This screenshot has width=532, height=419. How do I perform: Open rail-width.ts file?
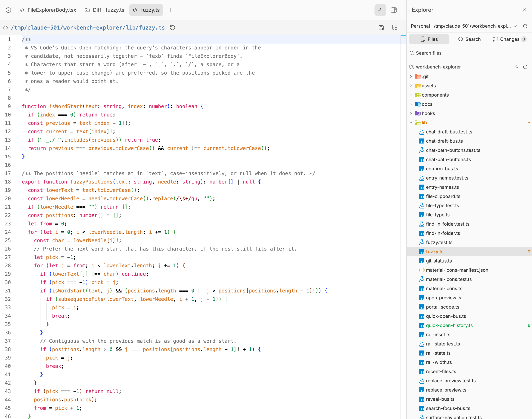pyautogui.click(x=469, y=362)
